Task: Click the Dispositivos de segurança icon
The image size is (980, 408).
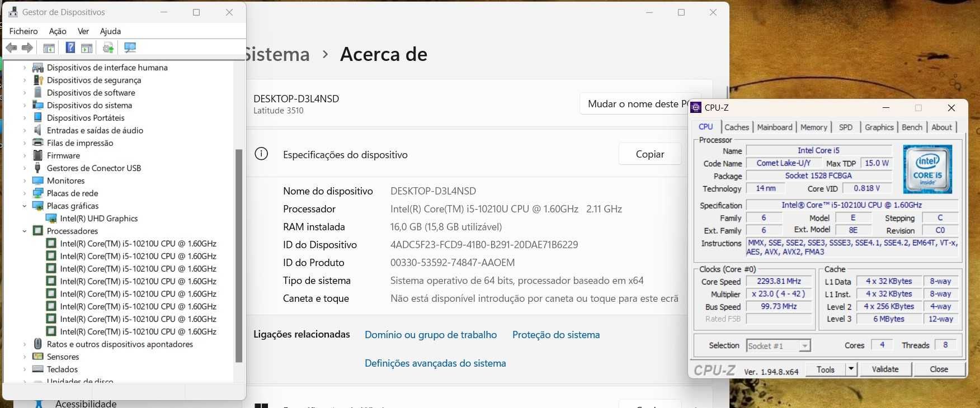Action: tap(38, 80)
